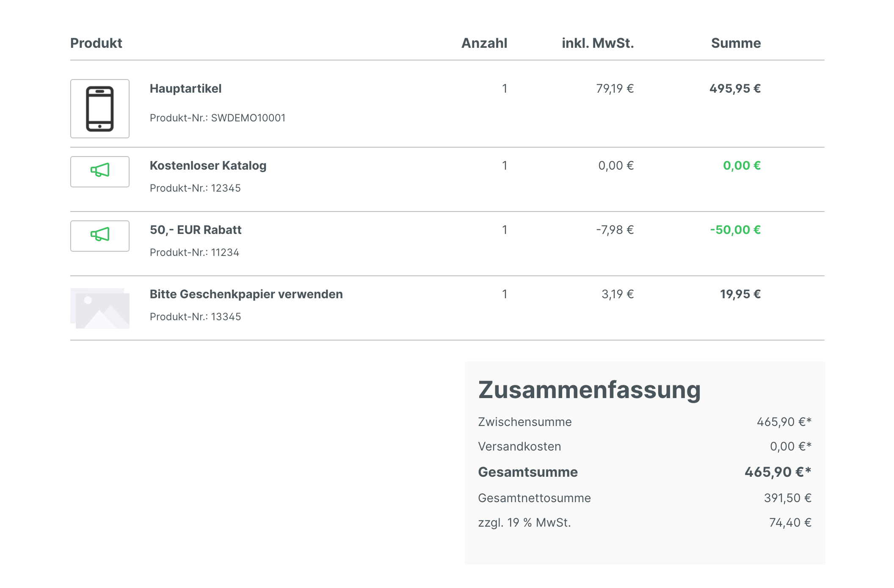
Task: Click the 495,95 € sum for Hauptartikel
Action: click(735, 88)
